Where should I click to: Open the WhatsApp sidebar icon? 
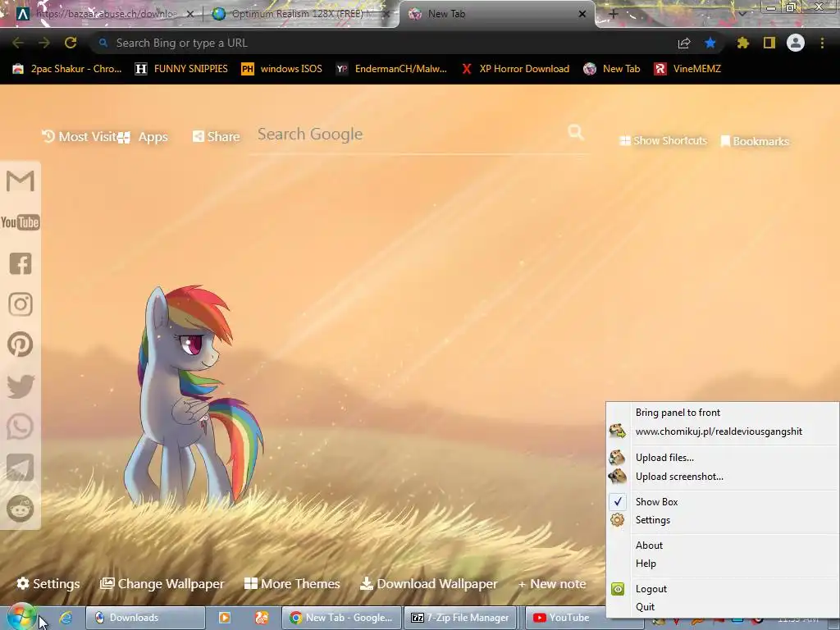point(21,427)
